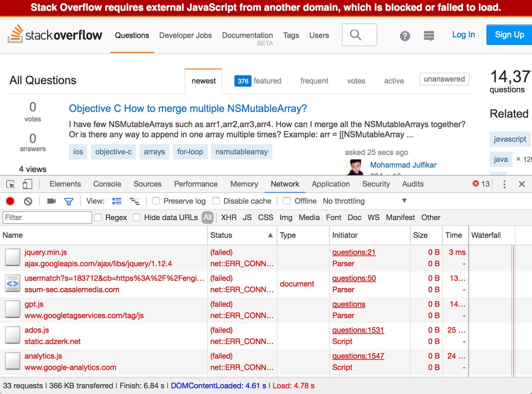Show overview view icon

pos(134,201)
